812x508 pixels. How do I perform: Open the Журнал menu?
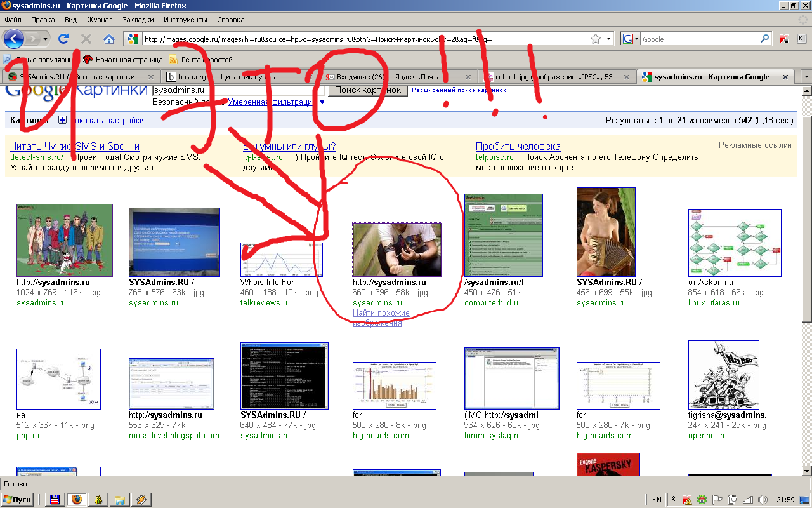(100, 20)
